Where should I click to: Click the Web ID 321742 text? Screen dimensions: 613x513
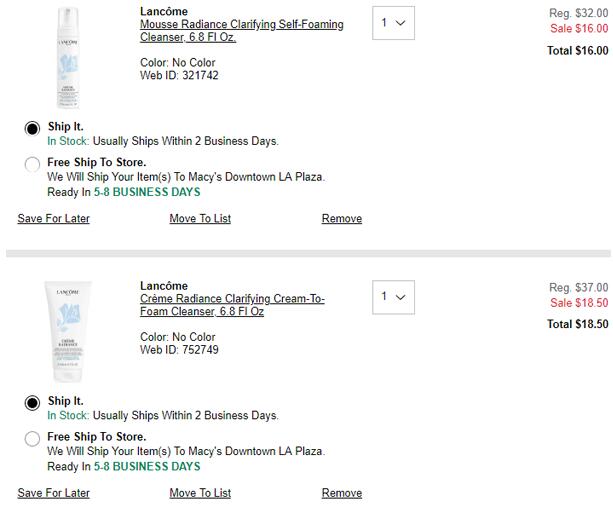point(179,75)
